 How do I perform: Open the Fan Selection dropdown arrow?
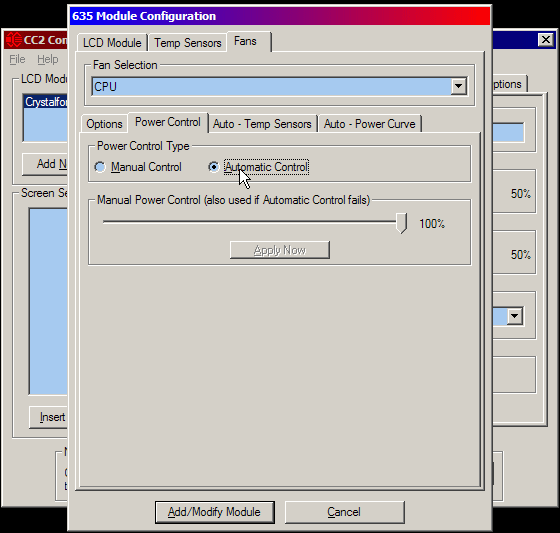458,86
